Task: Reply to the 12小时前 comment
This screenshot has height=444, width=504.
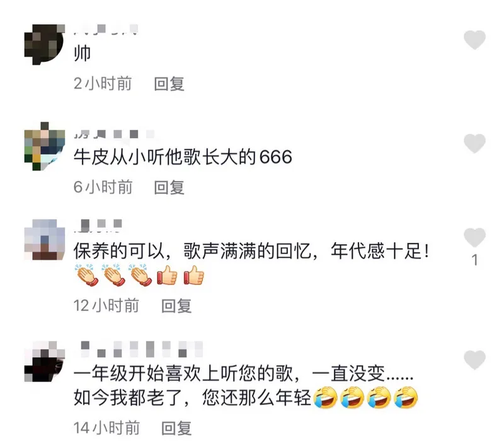Action: tap(176, 306)
